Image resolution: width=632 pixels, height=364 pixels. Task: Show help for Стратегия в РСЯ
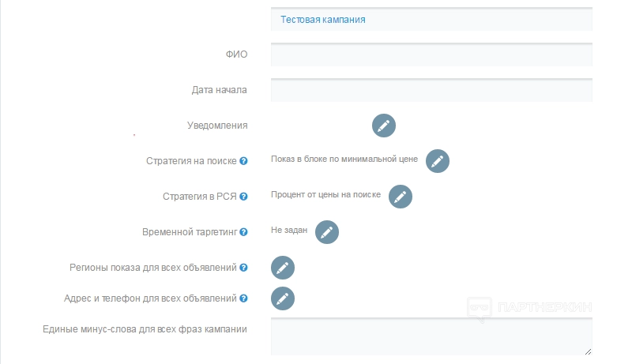(243, 197)
